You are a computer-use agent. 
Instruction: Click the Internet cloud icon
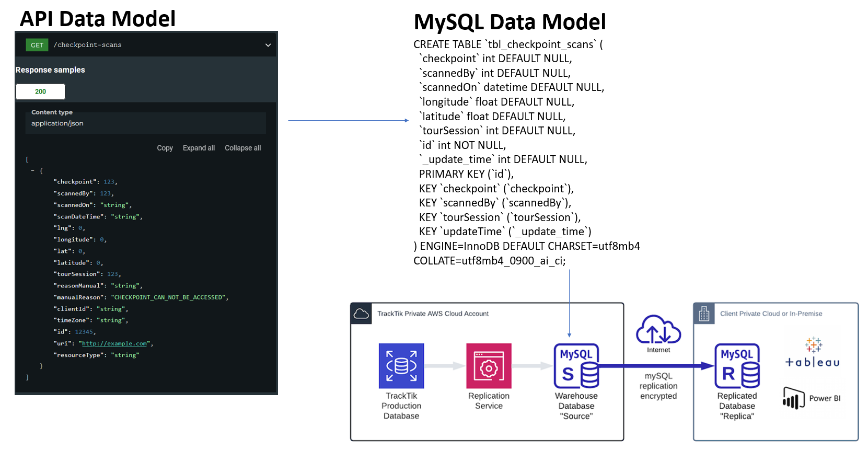[x=658, y=329]
